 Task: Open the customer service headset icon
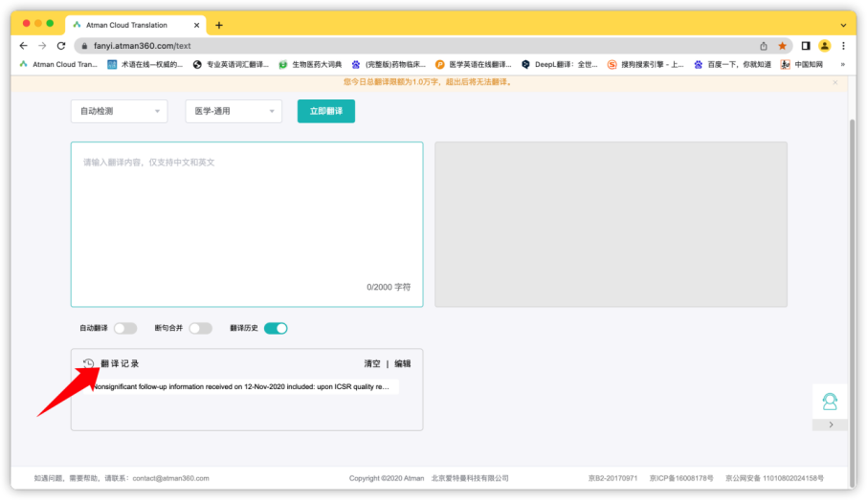point(830,402)
